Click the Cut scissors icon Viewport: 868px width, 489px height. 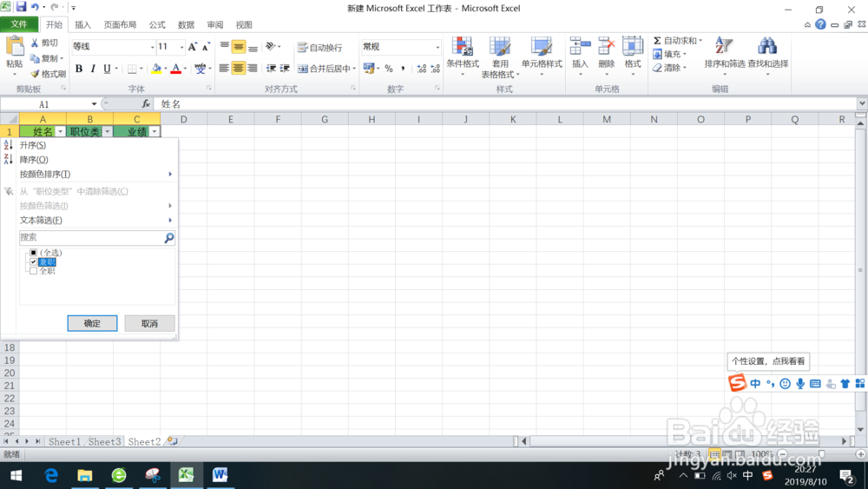coord(35,43)
